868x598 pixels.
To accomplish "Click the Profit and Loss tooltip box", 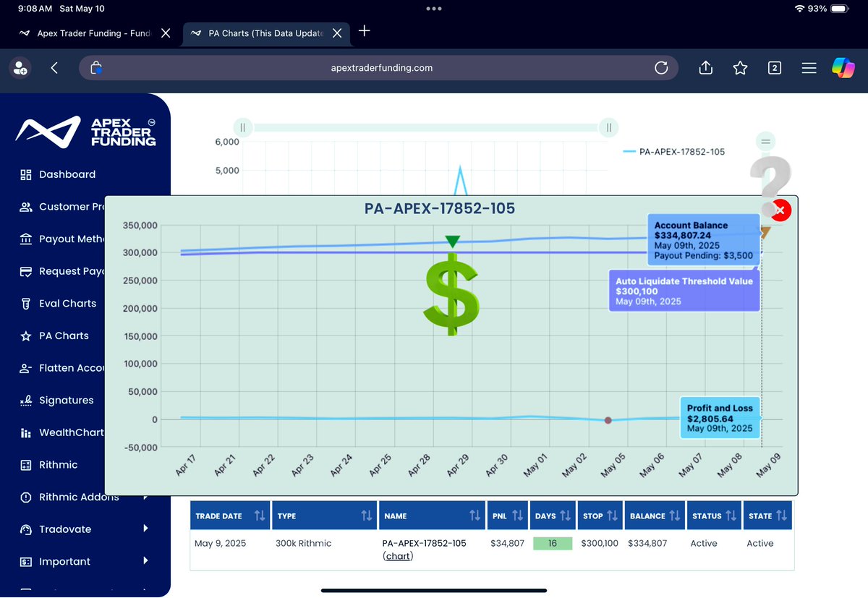I will pos(720,418).
